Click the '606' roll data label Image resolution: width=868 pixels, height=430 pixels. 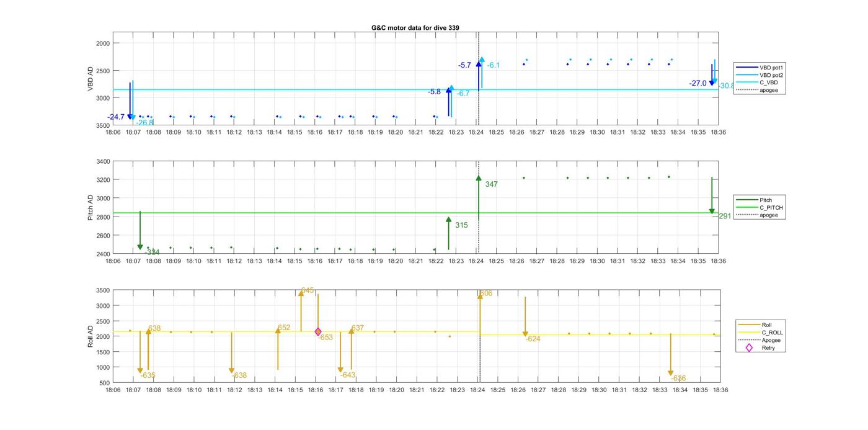click(x=486, y=293)
